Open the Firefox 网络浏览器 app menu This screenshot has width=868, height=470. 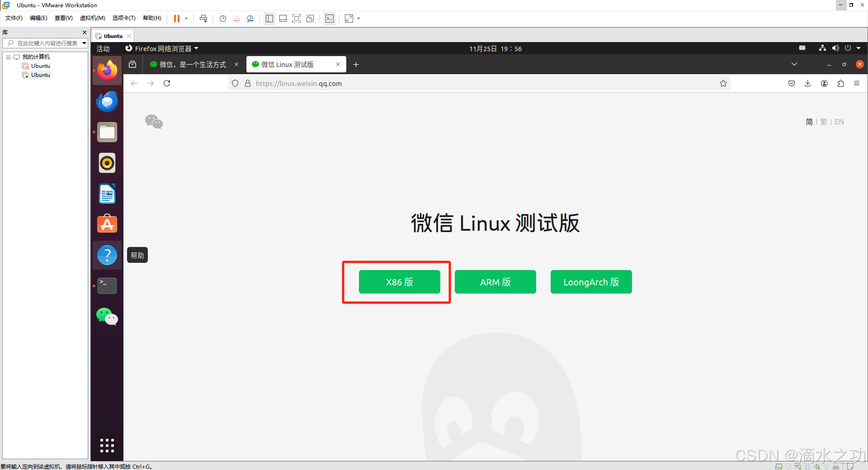tap(162, 48)
